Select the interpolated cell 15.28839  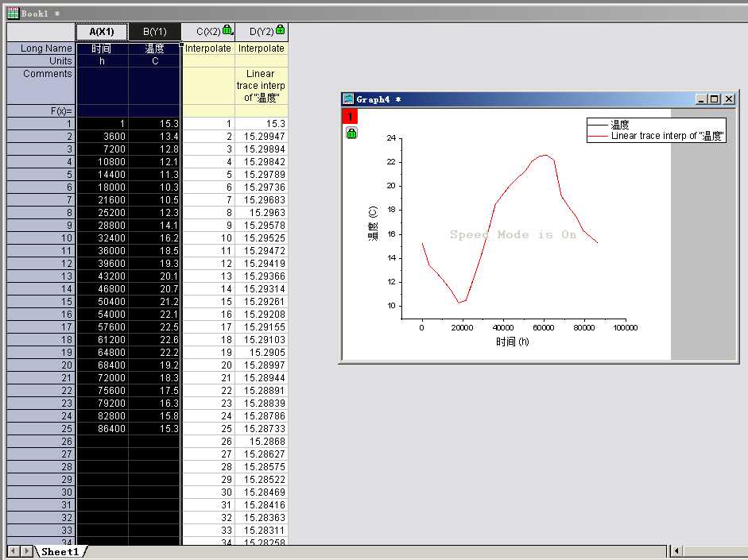(x=262, y=404)
